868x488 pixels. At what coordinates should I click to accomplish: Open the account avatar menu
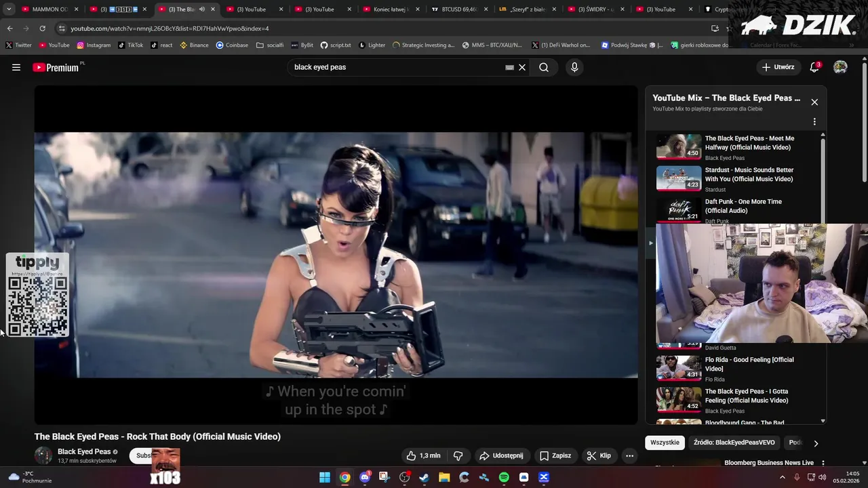click(840, 67)
